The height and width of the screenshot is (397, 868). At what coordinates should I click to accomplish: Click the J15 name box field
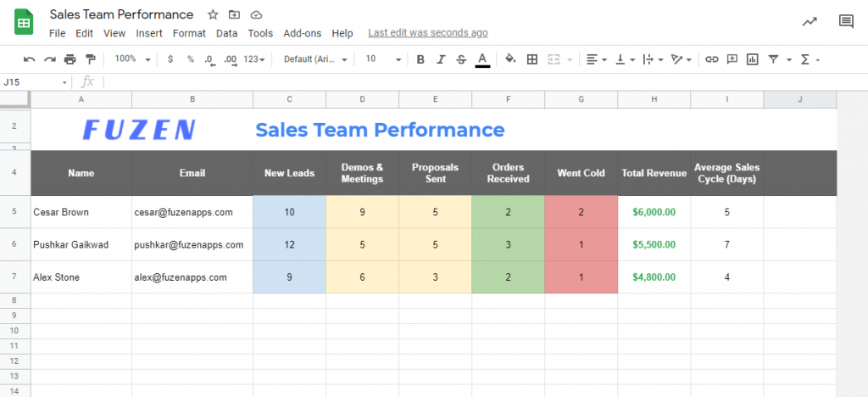(36, 82)
